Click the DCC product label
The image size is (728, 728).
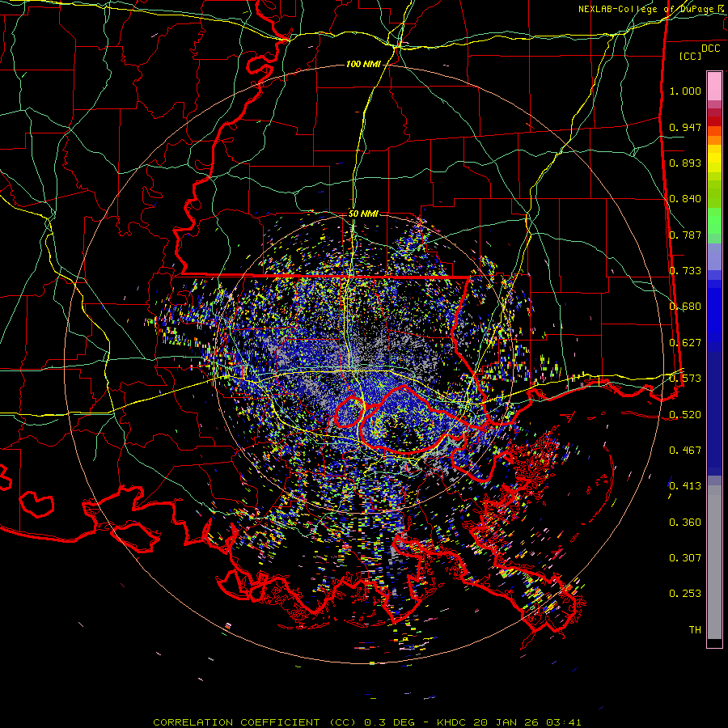tap(710, 49)
